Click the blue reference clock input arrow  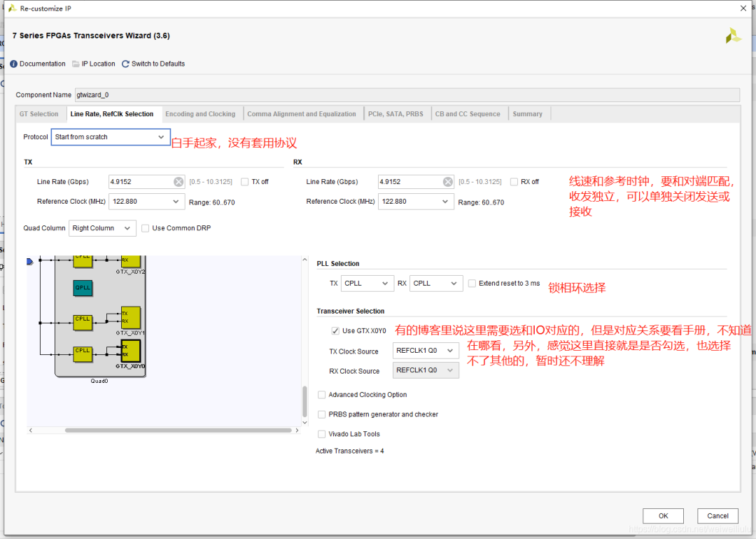(30, 262)
